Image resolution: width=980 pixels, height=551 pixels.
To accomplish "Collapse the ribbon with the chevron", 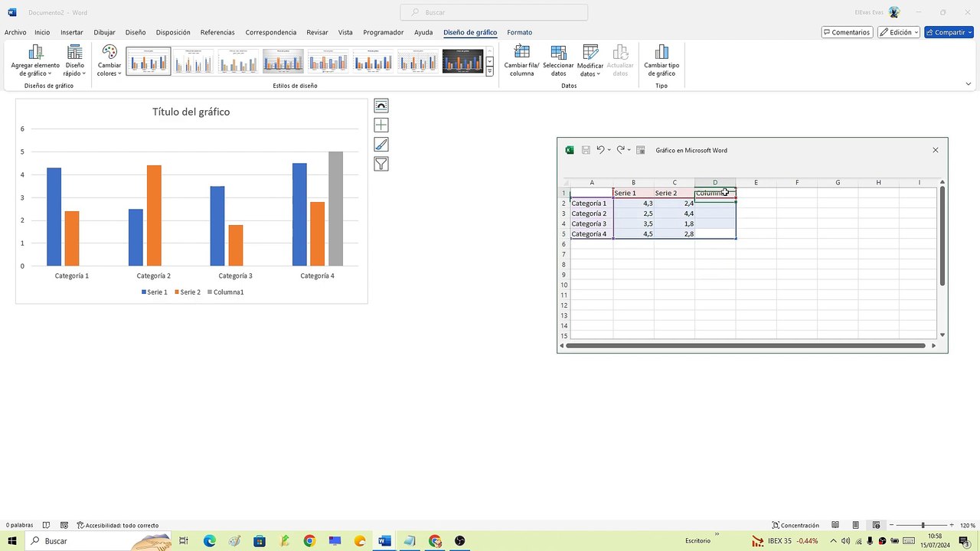I will [x=969, y=84].
